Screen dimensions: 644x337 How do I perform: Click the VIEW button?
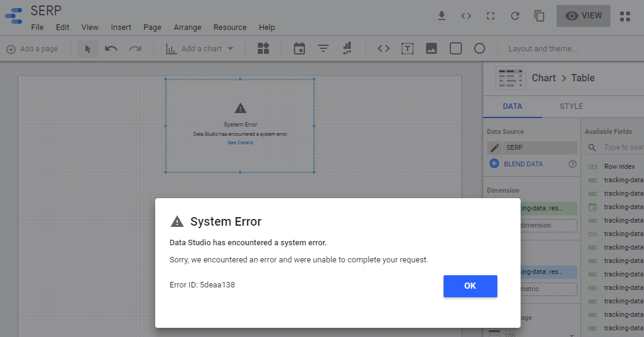click(584, 16)
